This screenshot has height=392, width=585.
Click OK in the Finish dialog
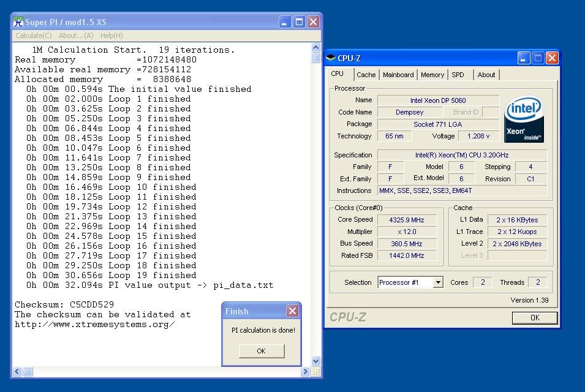[x=262, y=351]
